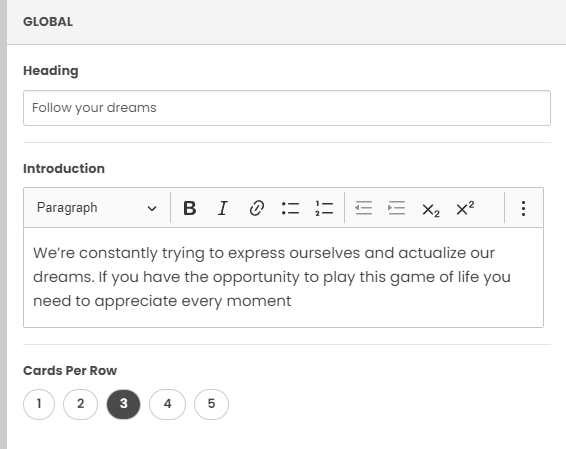Open the Paragraph style dropdown
This screenshot has height=449, width=566.
point(97,208)
